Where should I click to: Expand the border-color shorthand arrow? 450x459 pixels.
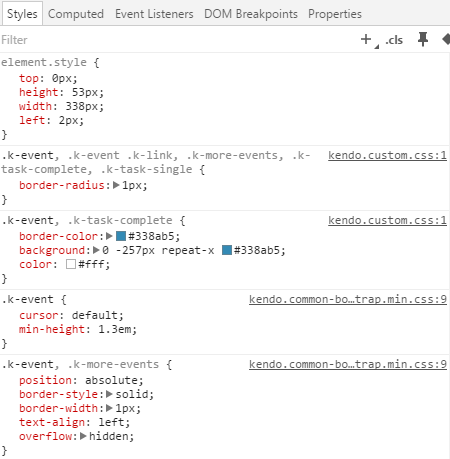click(x=109, y=236)
